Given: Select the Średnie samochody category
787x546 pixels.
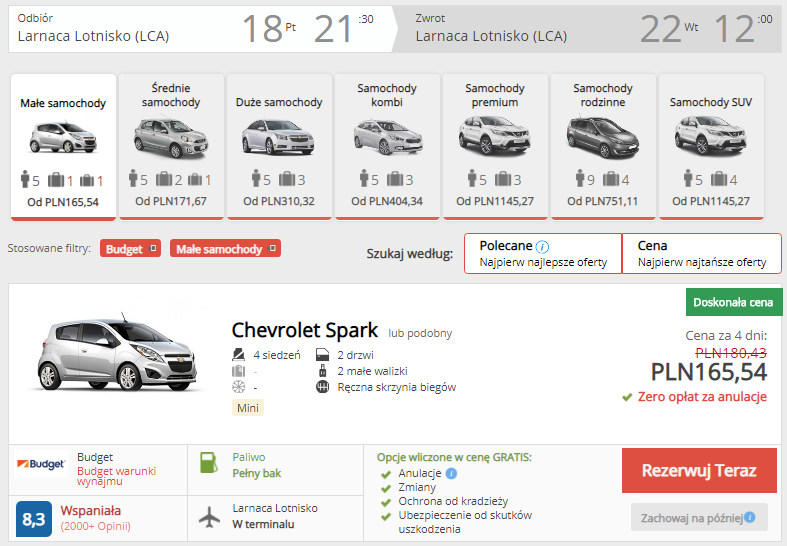Looking at the screenshot, I should click(171, 147).
